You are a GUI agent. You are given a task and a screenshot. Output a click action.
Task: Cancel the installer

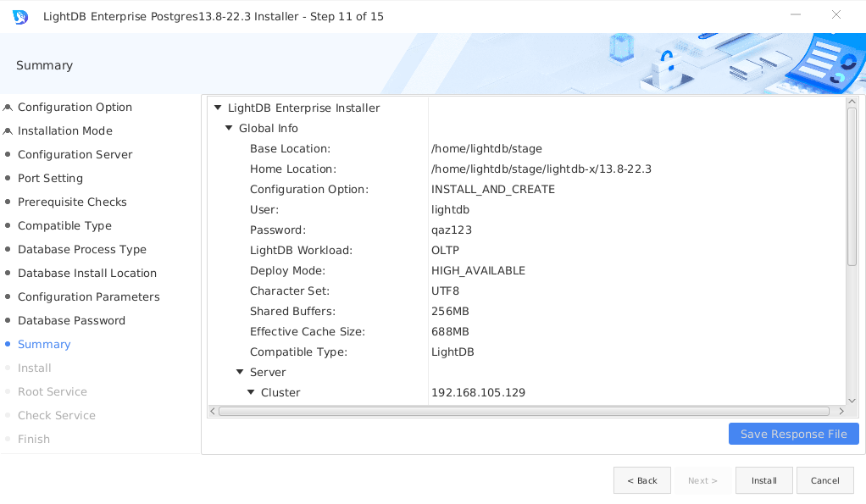824,480
